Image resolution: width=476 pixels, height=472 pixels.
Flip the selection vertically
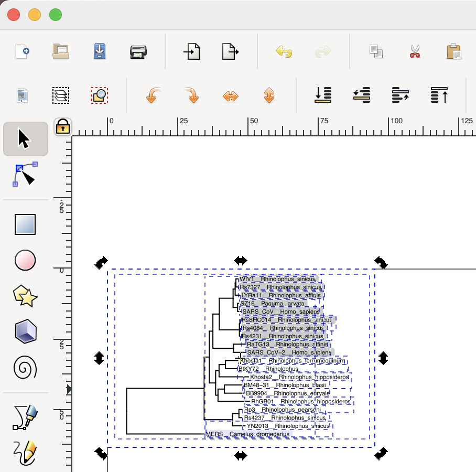268,95
